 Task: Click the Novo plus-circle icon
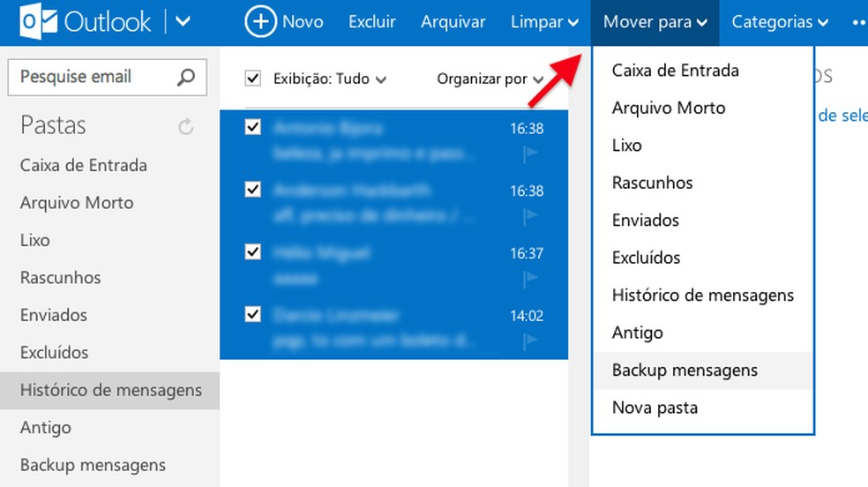(260, 22)
